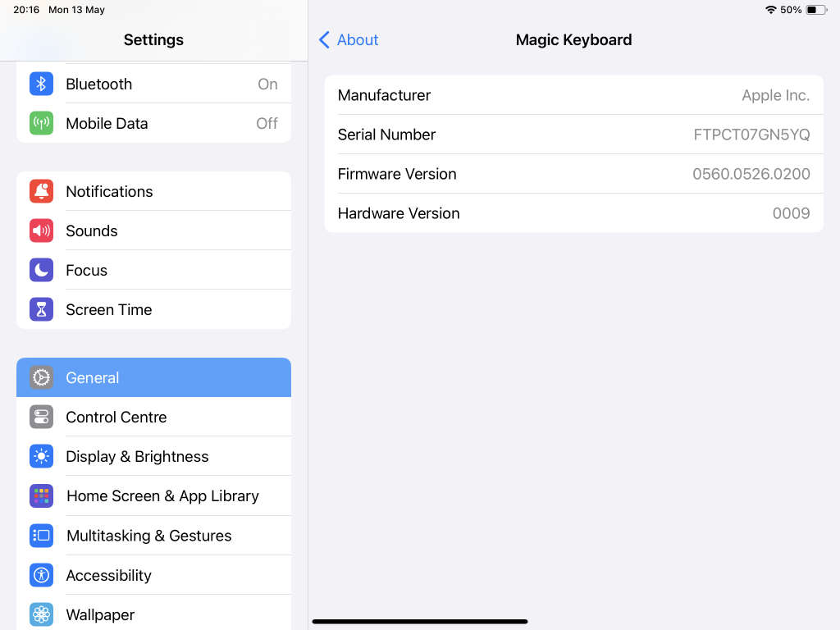Tap the home indicator bar
840x630 pixels.
coord(420,622)
